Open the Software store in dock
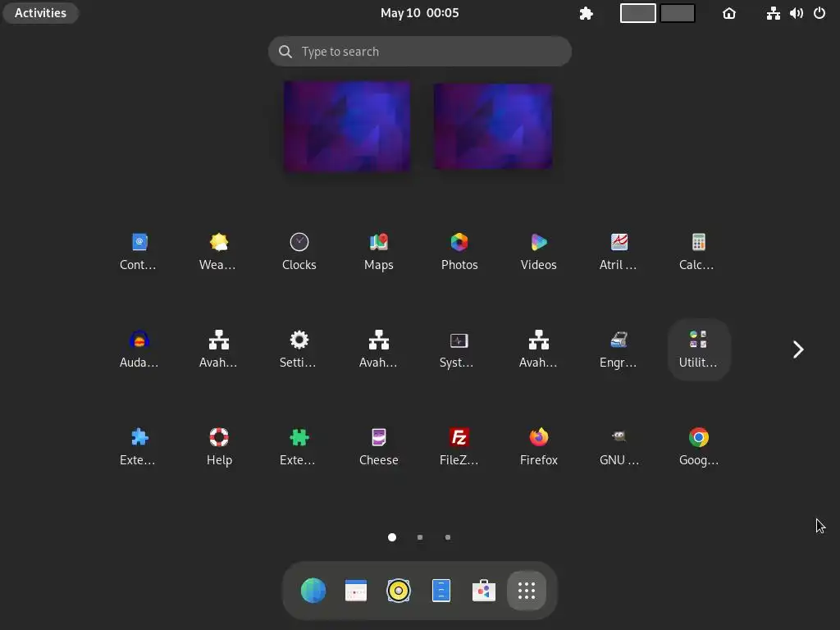840x630 pixels. 484,591
